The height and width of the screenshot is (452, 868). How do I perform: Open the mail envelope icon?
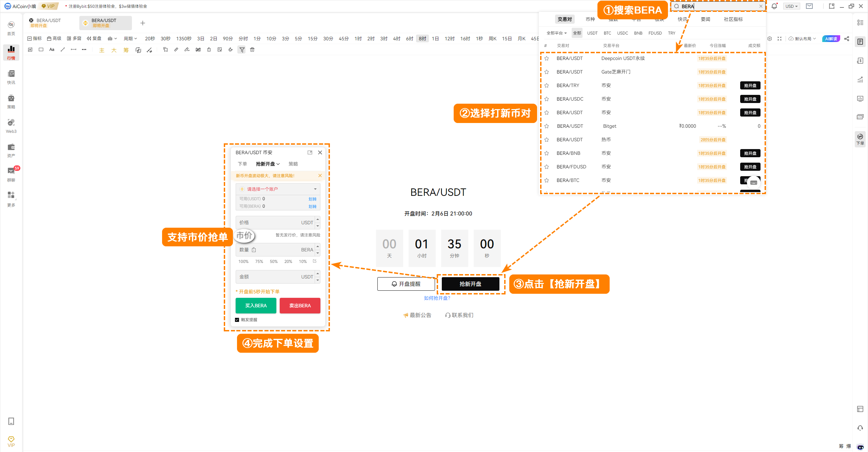point(809,6)
